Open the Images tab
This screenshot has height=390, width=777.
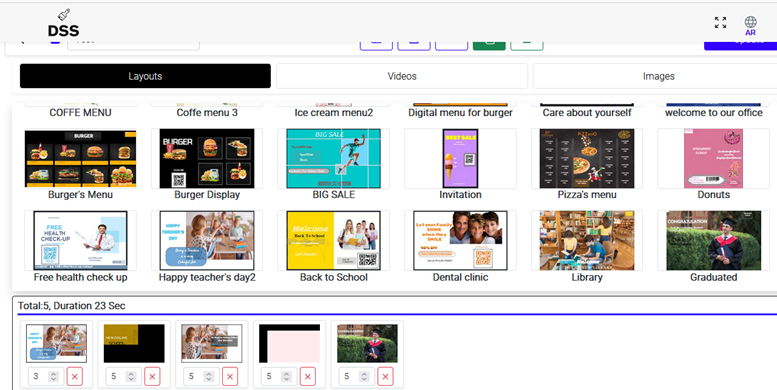(x=658, y=76)
